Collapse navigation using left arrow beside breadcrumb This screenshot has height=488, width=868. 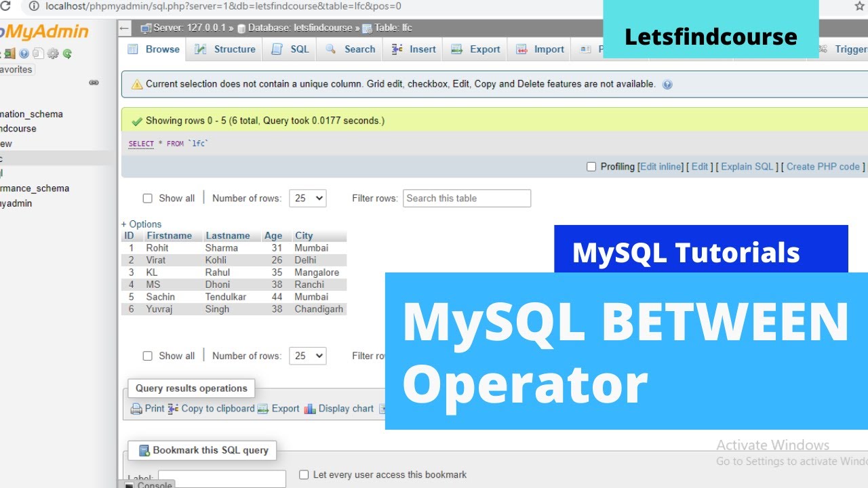pyautogui.click(x=124, y=28)
